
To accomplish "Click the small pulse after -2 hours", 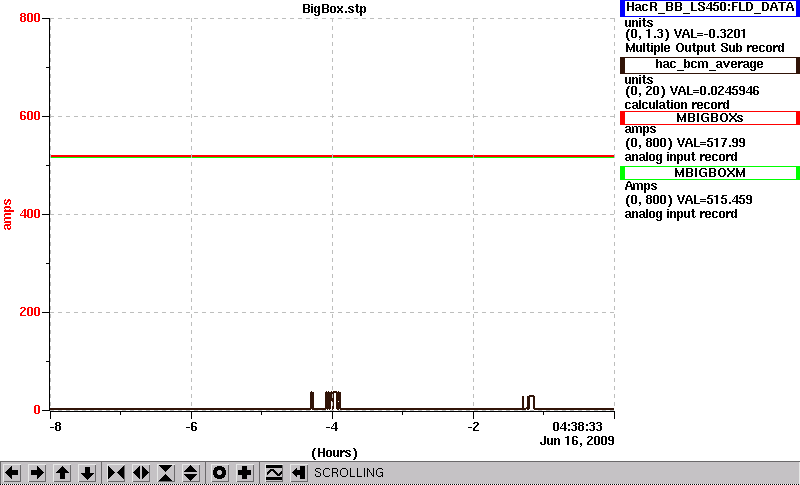I will 529,402.
